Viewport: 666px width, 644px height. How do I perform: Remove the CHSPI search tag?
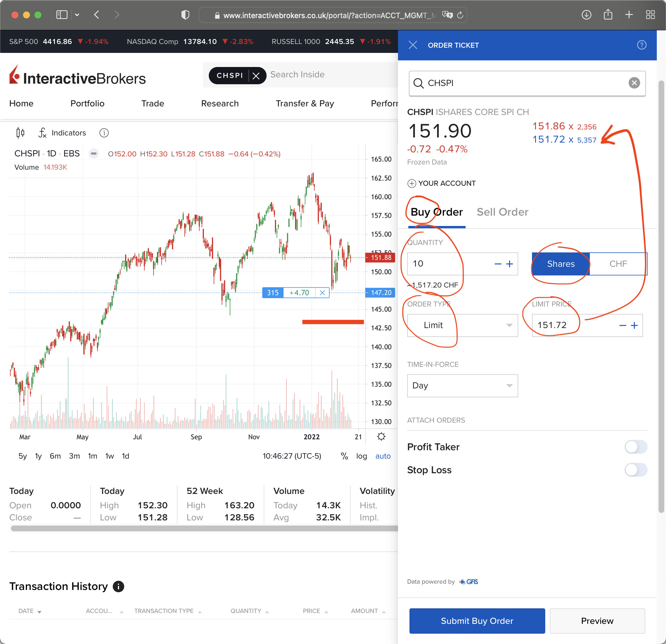tap(256, 75)
